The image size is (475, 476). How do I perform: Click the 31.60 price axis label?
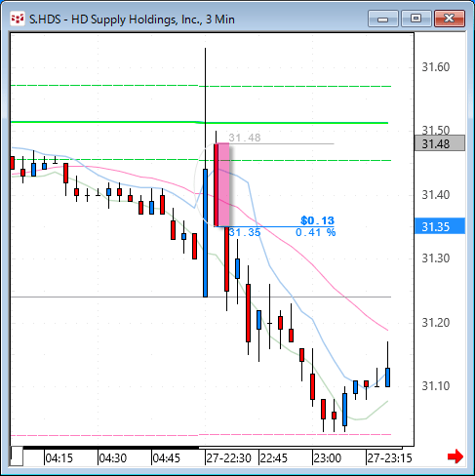click(436, 67)
